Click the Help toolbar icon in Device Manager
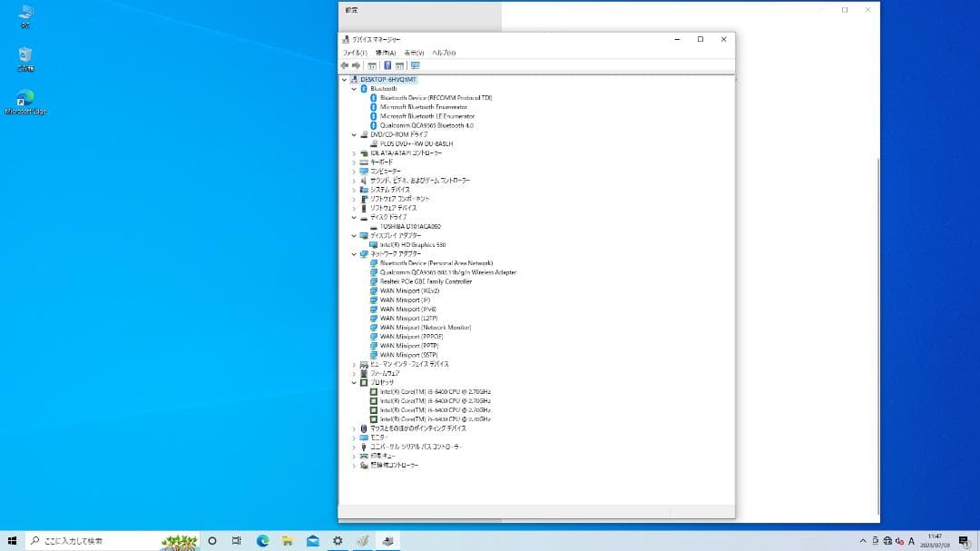980x551 pixels. pyautogui.click(x=387, y=65)
